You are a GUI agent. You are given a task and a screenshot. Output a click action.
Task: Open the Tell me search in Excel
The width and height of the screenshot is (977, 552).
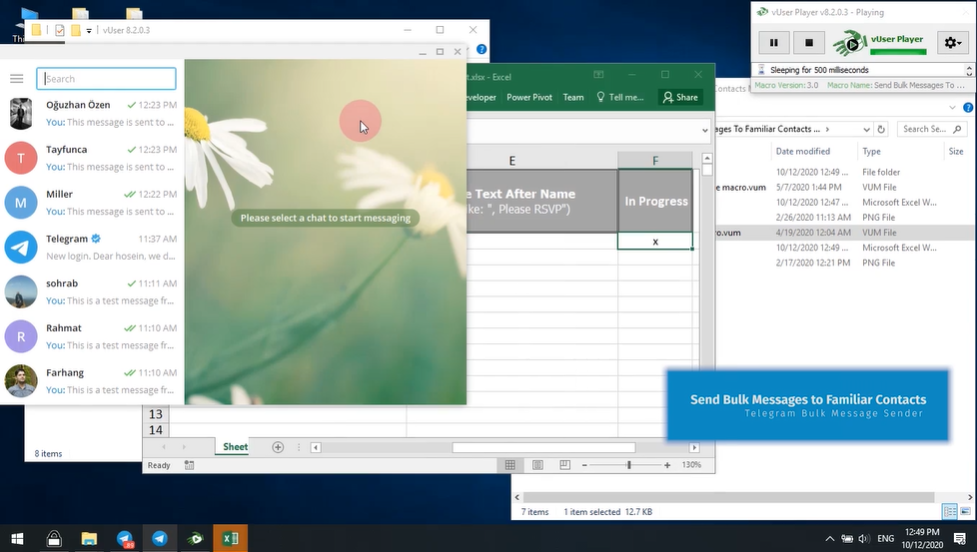click(620, 97)
